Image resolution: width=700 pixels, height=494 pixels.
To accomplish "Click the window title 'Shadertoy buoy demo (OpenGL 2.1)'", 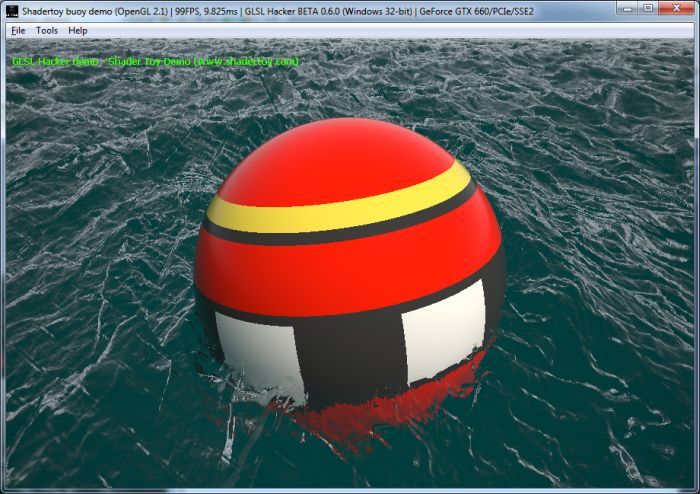I will coord(95,11).
